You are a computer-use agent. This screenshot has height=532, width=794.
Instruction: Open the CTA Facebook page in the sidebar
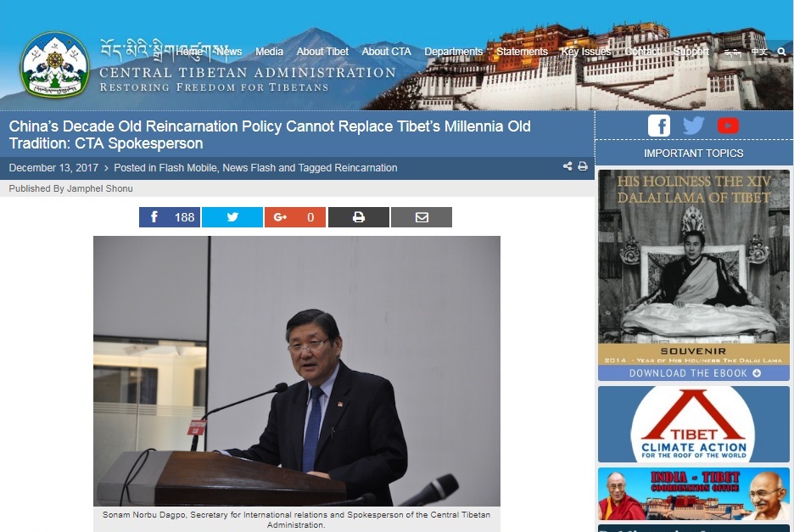tap(659, 126)
